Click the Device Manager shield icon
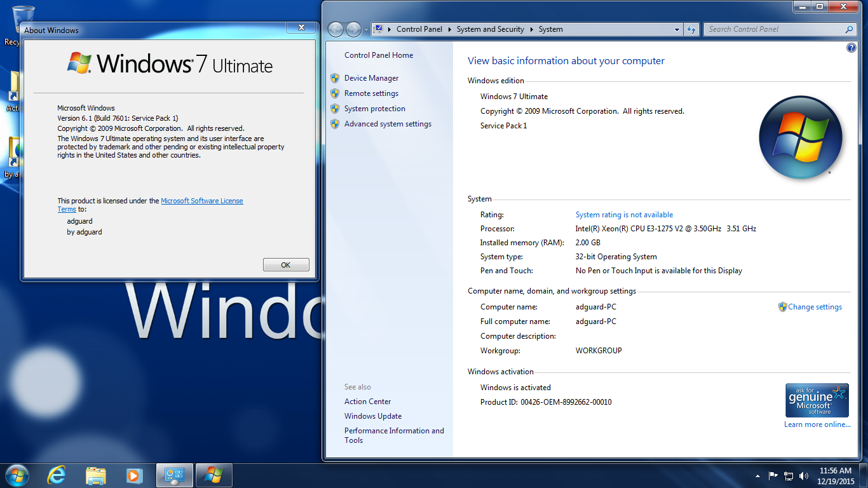The height and width of the screenshot is (488, 868). tap(335, 78)
